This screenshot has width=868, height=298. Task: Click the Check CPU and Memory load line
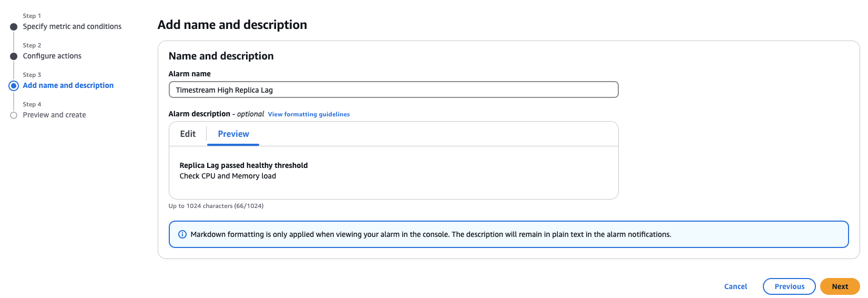228,176
